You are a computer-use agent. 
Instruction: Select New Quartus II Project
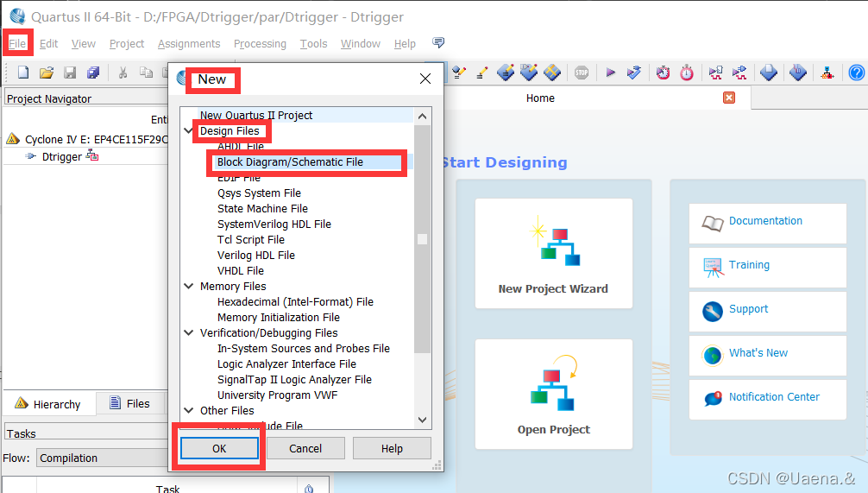pos(256,115)
